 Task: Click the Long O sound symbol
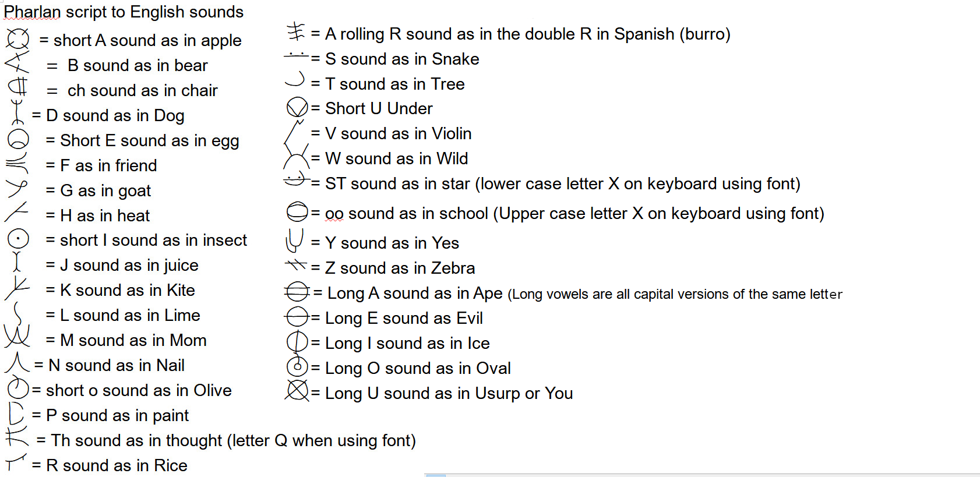297,366
